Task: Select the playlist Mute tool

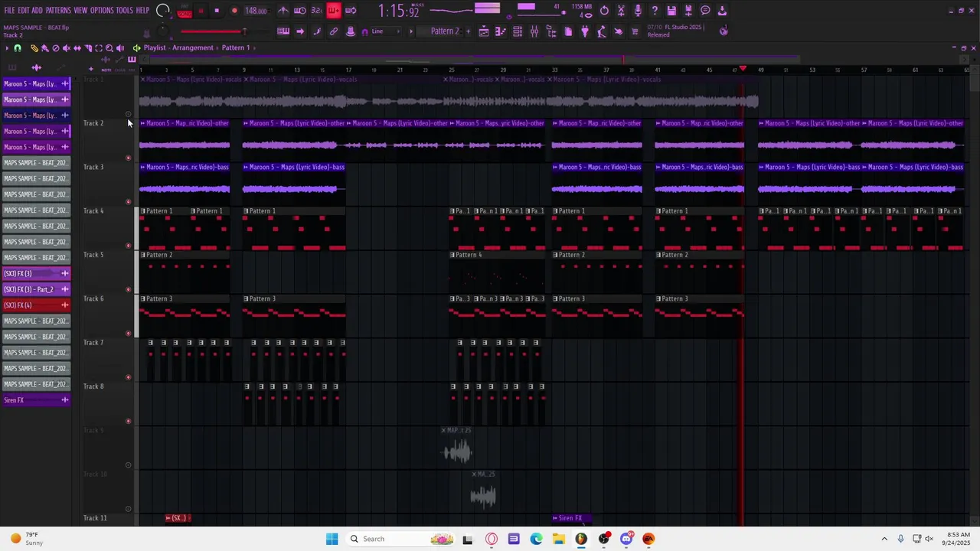Action: (x=67, y=48)
